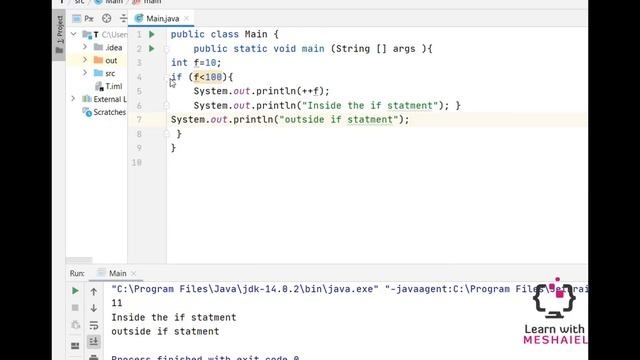This screenshot has height=360, width=640.
Task: Click 'Process finished with exit code' message
Action: tap(205, 358)
